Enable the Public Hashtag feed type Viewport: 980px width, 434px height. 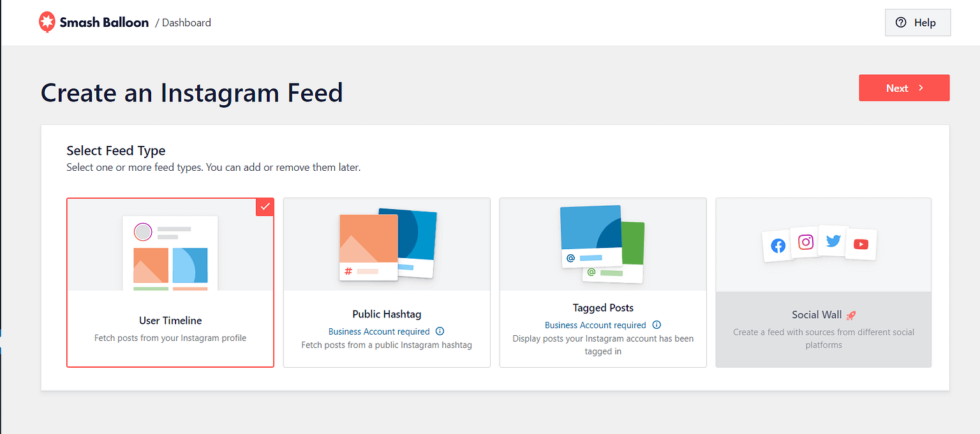(387, 282)
